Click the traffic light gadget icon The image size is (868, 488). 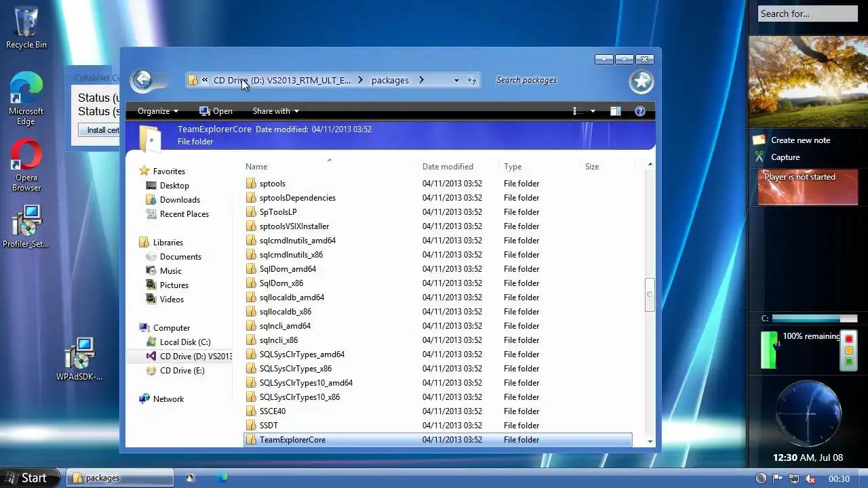click(848, 350)
